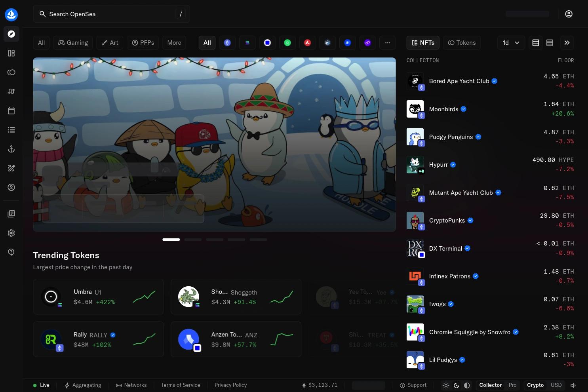The height and width of the screenshot is (392, 588).
Task: Switch to system theme half-circle icon
Action: [467, 385]
